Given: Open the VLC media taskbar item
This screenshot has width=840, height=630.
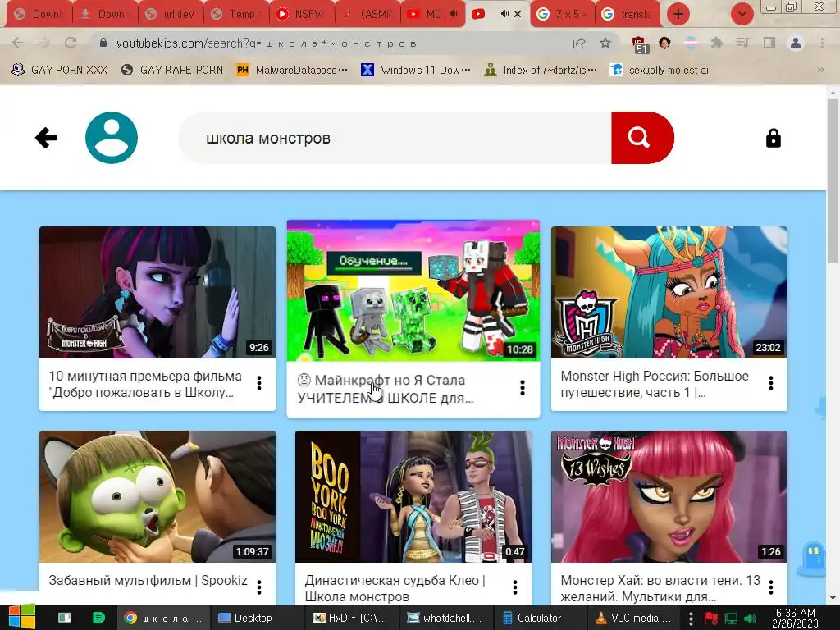Looking at the screenshot, I should [636, 618].
